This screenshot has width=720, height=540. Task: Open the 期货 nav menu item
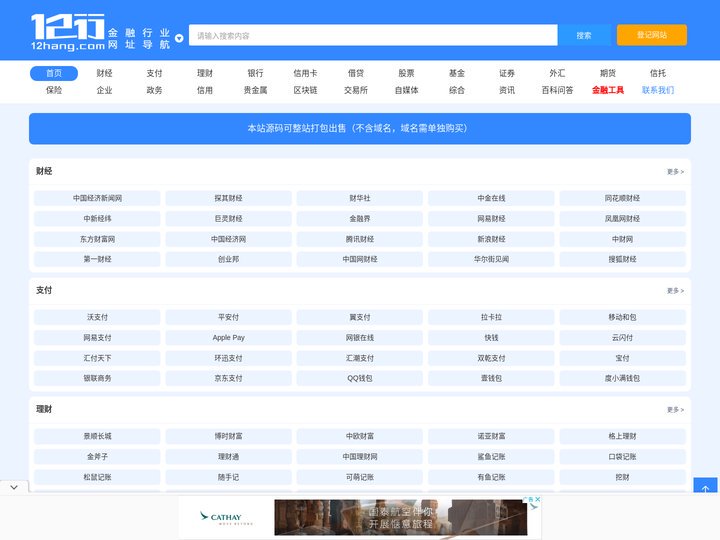tap(608, 73)
